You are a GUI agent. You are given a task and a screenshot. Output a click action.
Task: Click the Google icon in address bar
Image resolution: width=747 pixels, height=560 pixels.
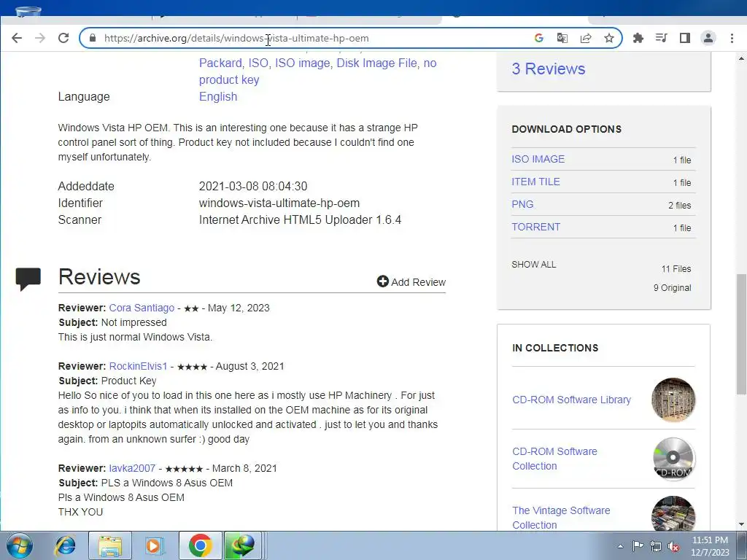[539, 38]
